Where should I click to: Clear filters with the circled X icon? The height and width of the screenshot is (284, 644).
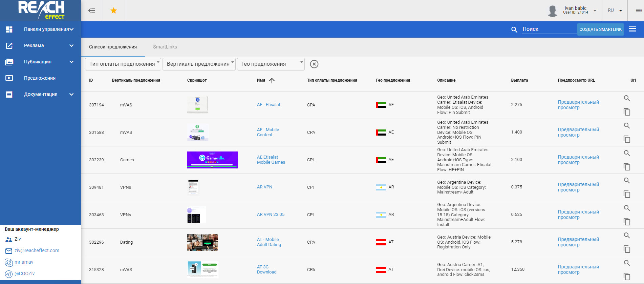click(x=314, y=64)
